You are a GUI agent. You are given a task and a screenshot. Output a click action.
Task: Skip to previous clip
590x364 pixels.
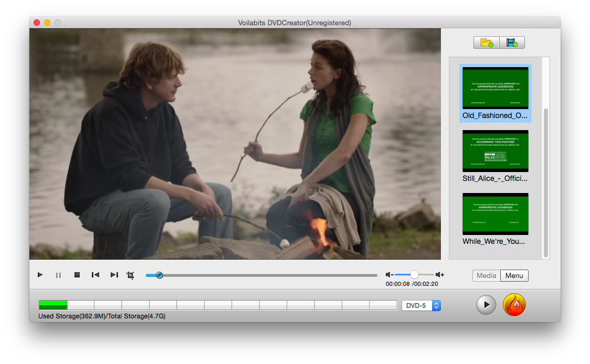click(96, 275)
